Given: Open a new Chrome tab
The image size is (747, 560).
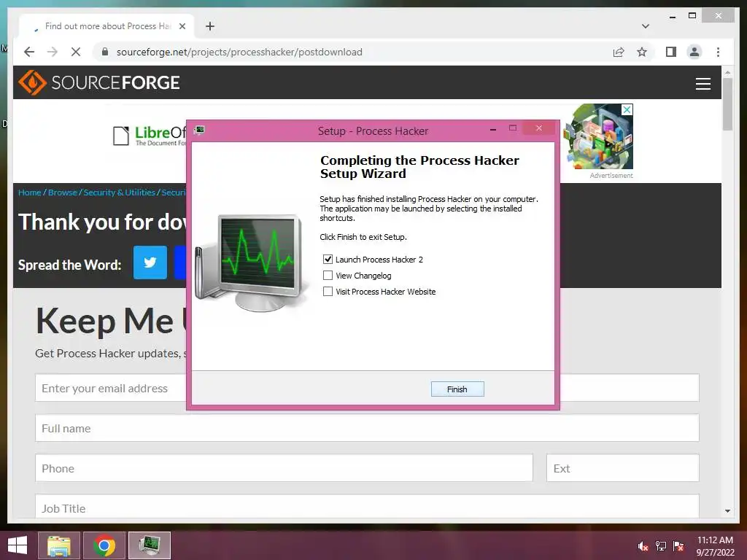Looking at the screenshot, I should 210,26.
